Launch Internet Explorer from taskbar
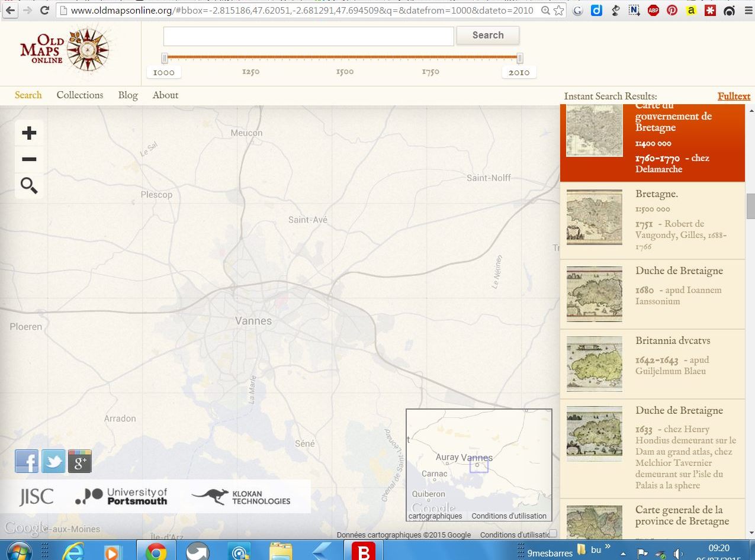The image size is (755, 560). [74, 552]
